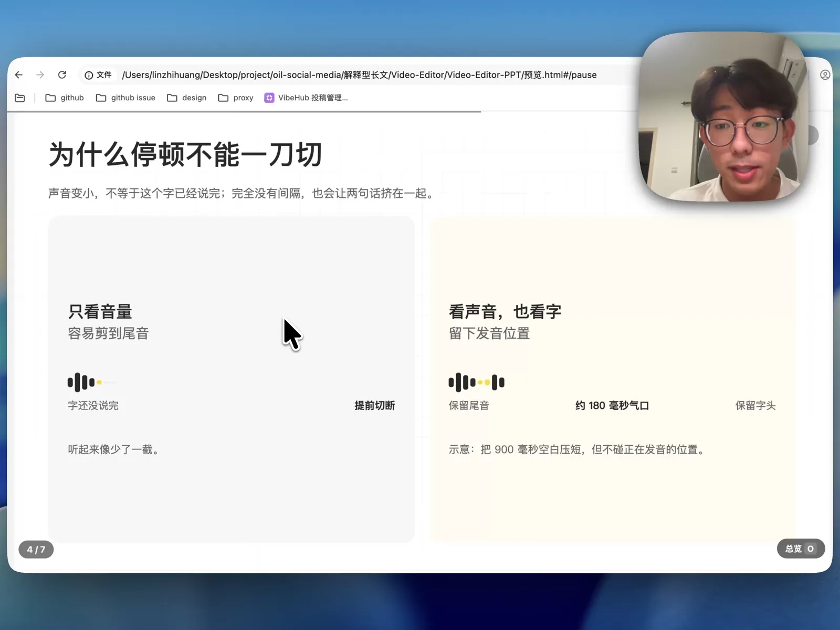Open the all-bookmarks folder icon

(x=20, y=98)
